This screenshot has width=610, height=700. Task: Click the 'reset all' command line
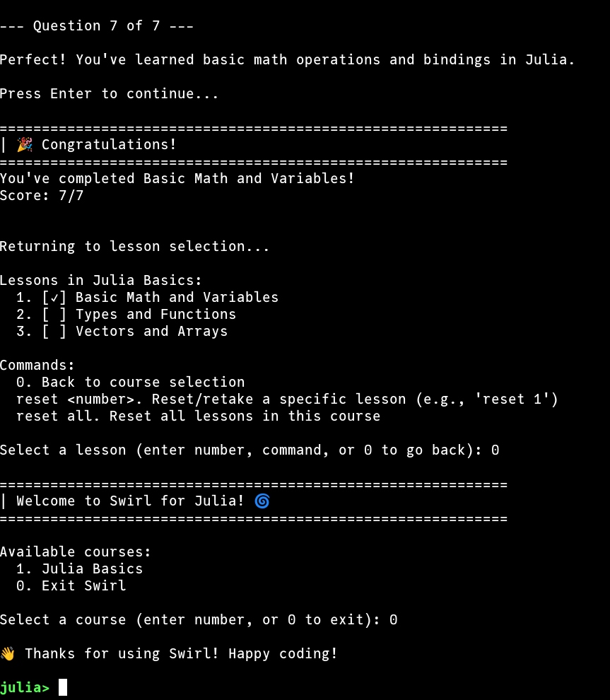click(198, 416)
